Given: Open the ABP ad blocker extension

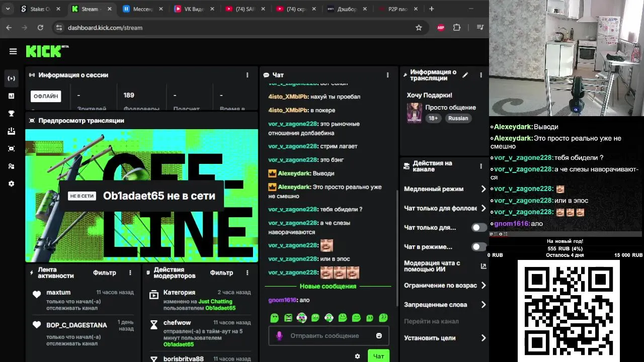Looking at the screenshot, I should point(441,28).
